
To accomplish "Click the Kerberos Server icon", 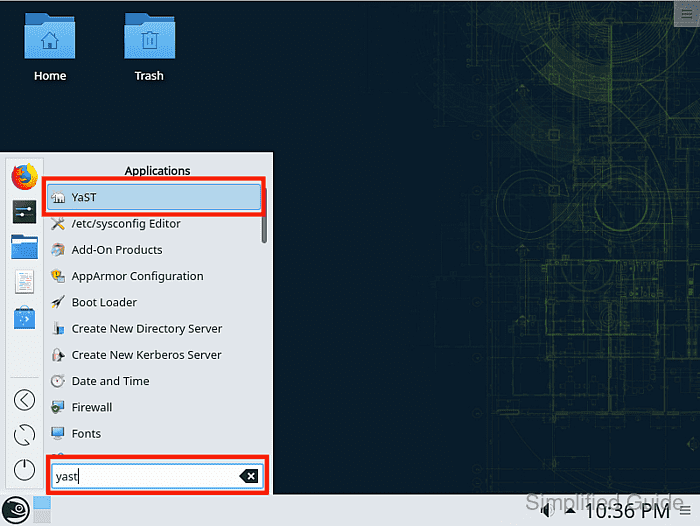I will click(58, 355).
